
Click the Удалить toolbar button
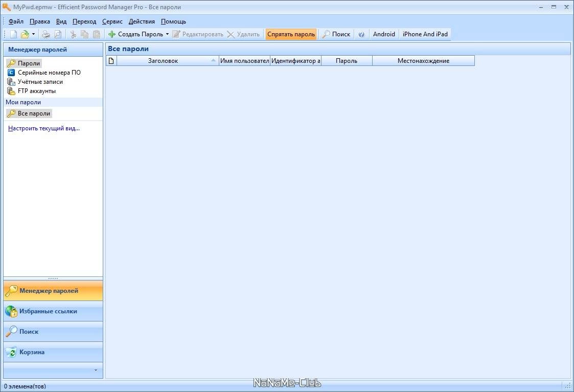[243, 34]
